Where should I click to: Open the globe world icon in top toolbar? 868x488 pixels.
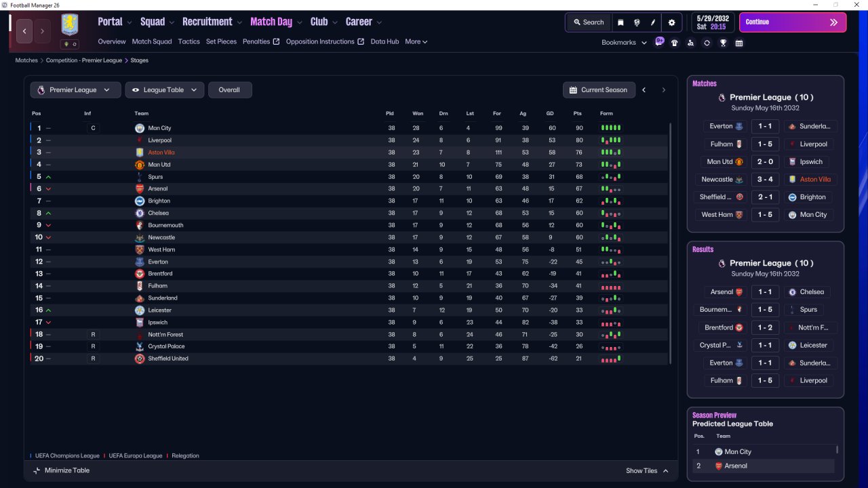[637, 22]
